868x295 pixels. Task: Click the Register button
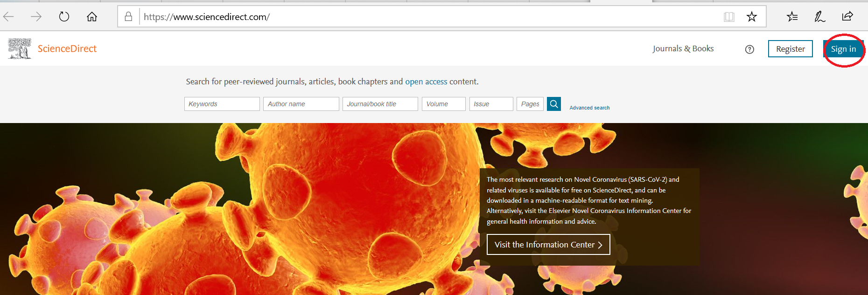790,49
